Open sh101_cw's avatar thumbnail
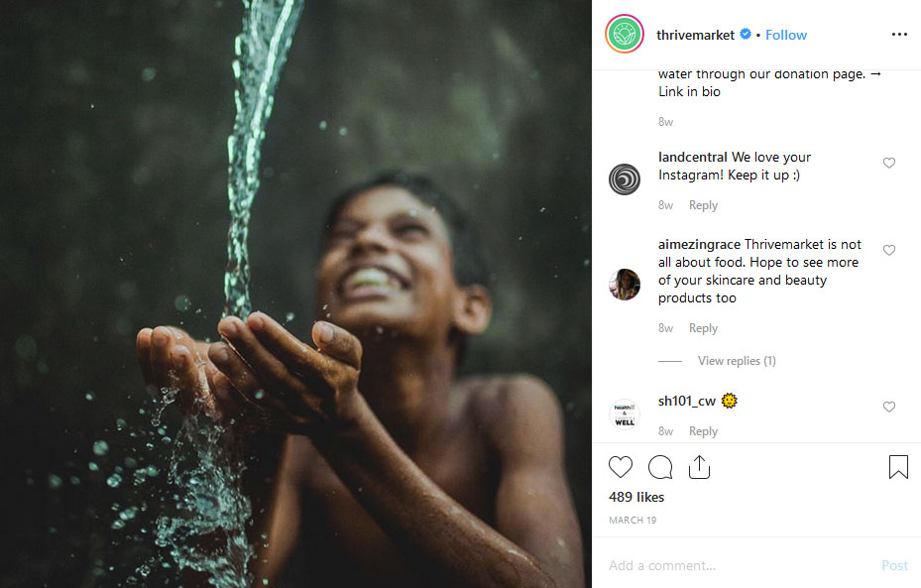 point(625,414)
